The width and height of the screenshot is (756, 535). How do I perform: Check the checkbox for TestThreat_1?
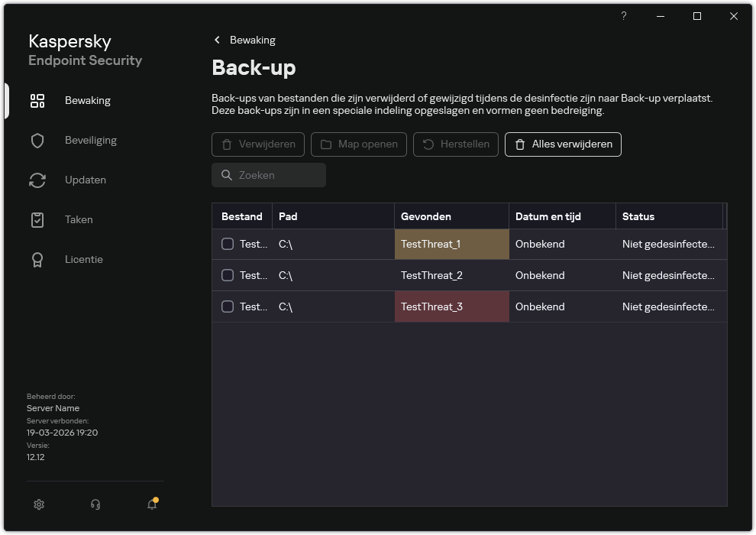tap(226, 244)
